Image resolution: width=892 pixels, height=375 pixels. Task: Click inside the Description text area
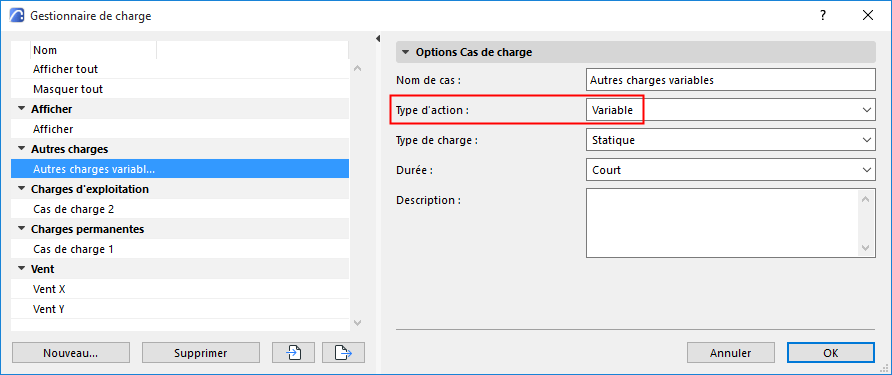tap(722, 223)
